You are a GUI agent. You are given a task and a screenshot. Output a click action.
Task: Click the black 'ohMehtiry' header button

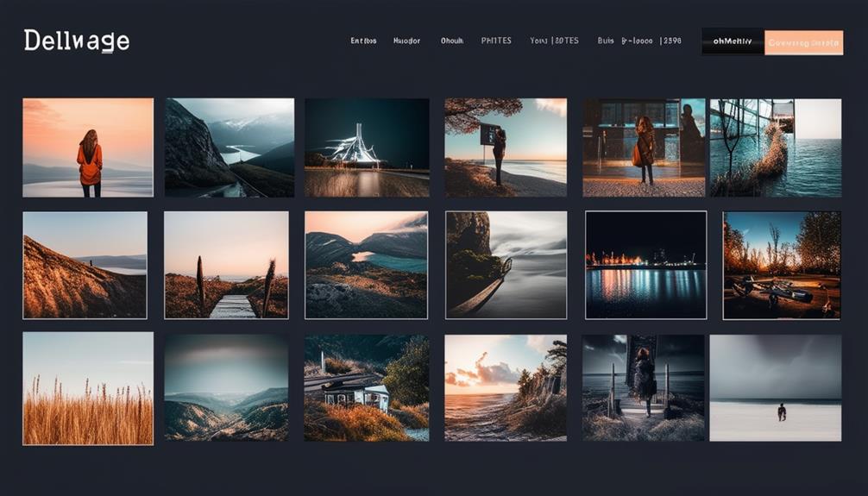pyautogui.click(x=733, y=41)
